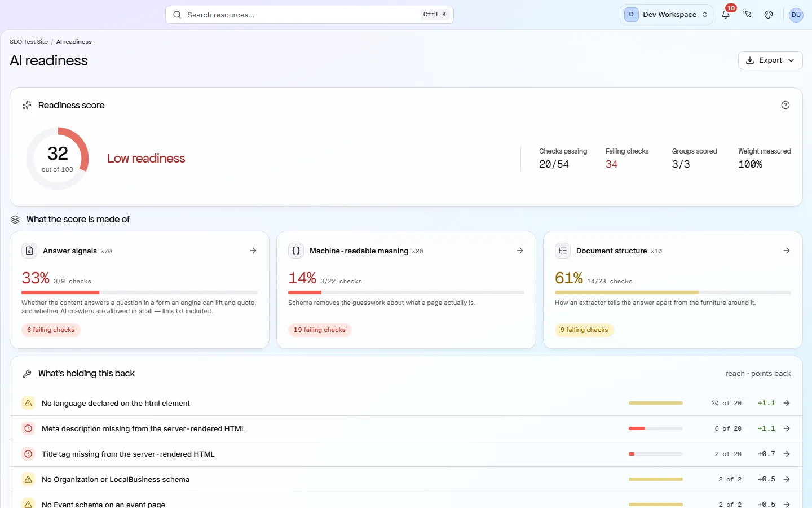The image size is (812, 508).
Task: Click the Answer signals document icon
Action: pos(29,251)
